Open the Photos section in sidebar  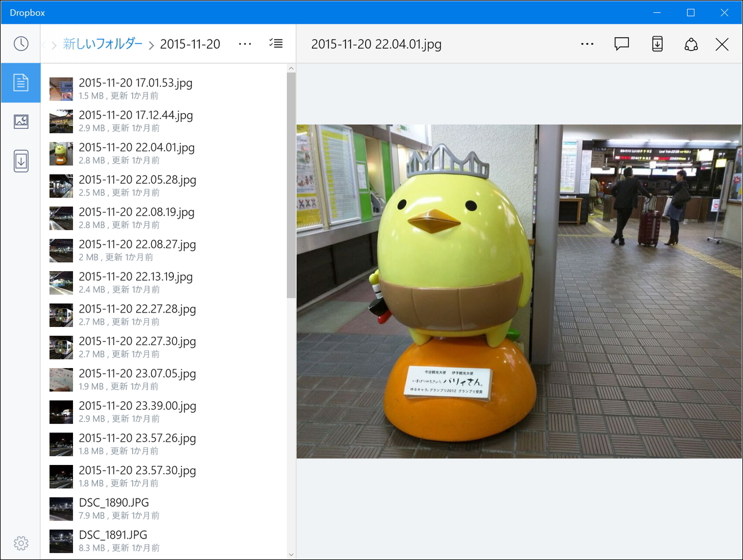pyautogui.click(x=21, y=122)
